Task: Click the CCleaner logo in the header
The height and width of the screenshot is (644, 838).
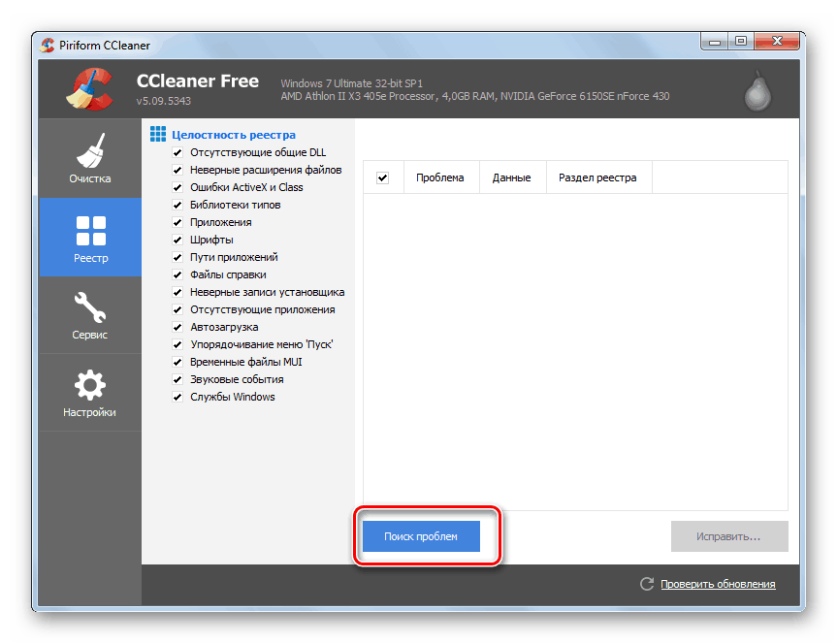Action: 90,89
